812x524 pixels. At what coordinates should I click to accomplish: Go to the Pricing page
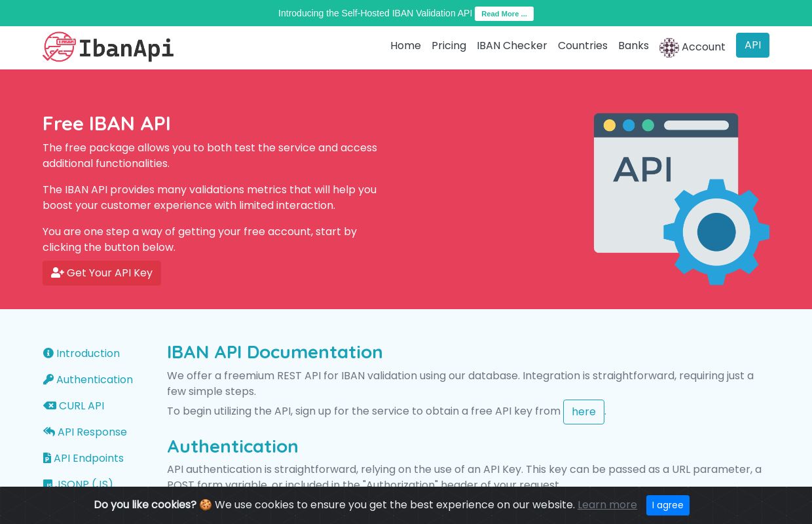[x=449, y=45]
